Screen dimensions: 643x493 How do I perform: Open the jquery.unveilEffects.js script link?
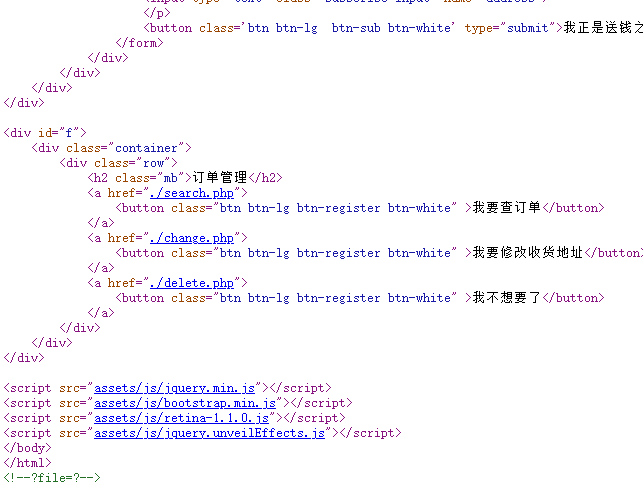pos(209,433)
